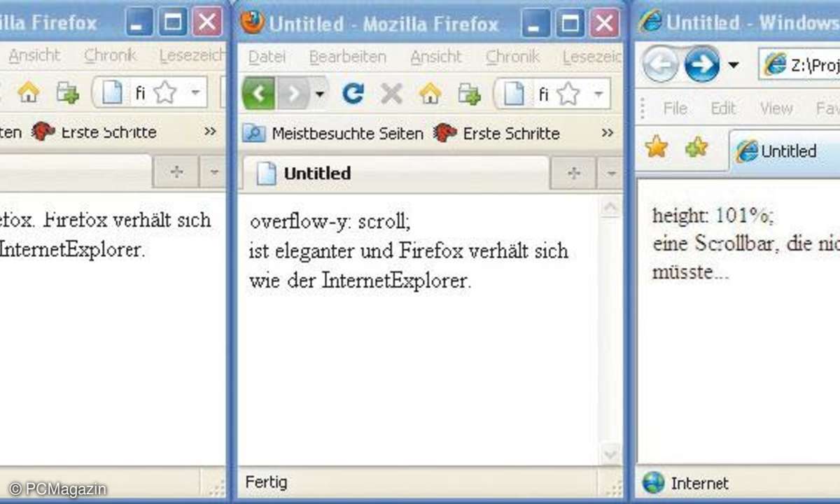Bookmark page with star in middle Firefox
Image resolution: width=840 pixels, height=504 pixels.
point(568,93)
